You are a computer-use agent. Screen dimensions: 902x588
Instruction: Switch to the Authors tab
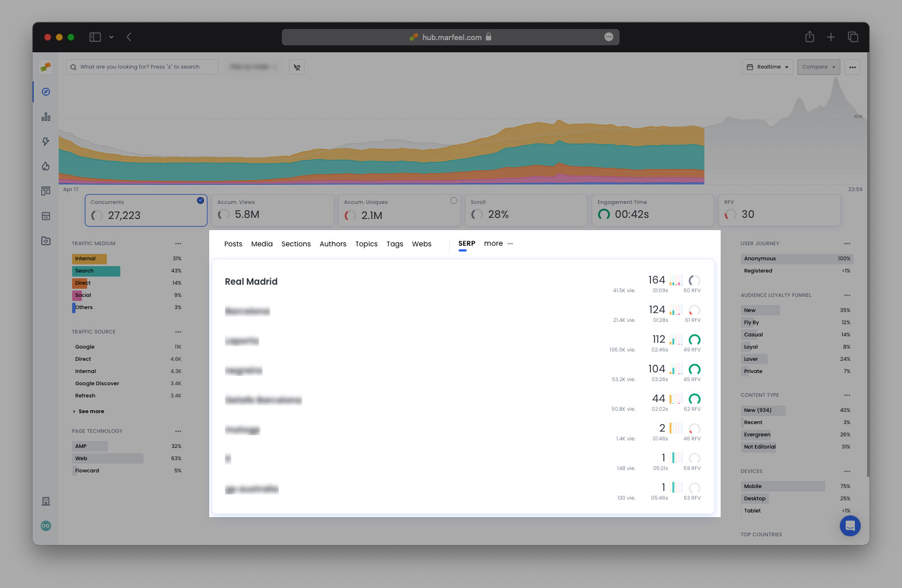tap(332, 243)
